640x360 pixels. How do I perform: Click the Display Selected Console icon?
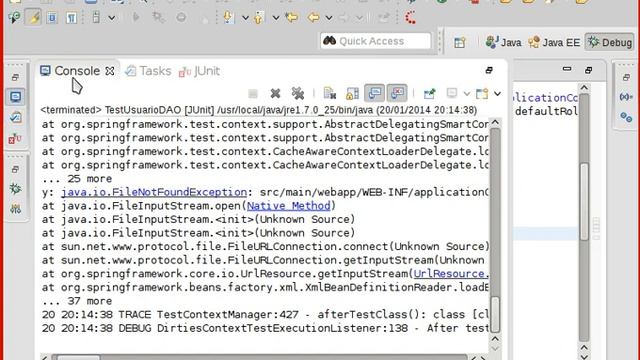[x=452, y=93]
